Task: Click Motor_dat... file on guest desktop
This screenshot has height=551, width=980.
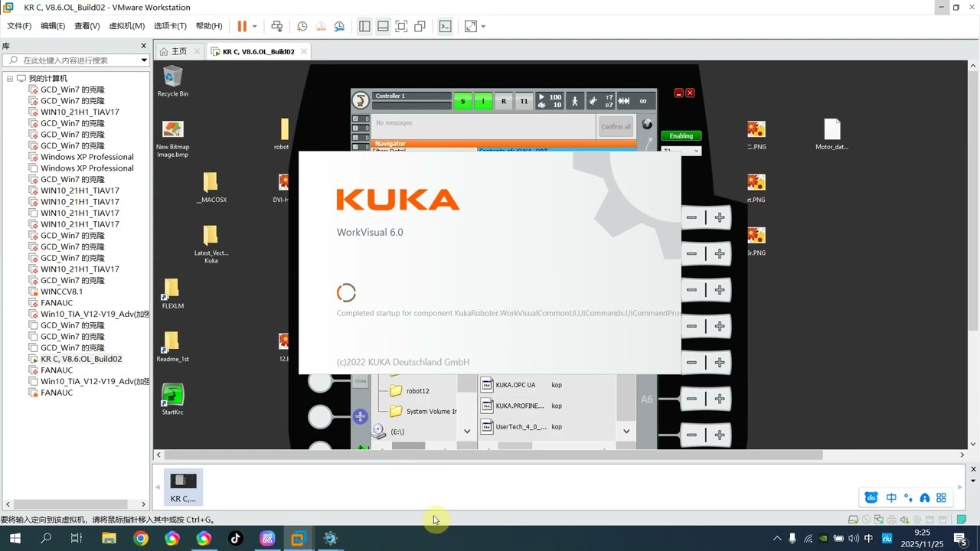Action: (x=832, y=135)
